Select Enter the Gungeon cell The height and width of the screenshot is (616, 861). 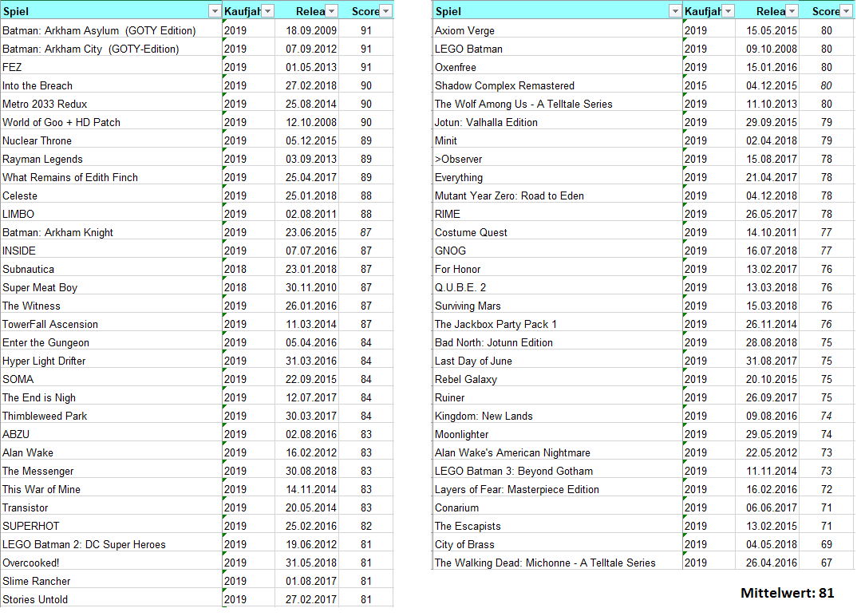(x=111, y=342)
